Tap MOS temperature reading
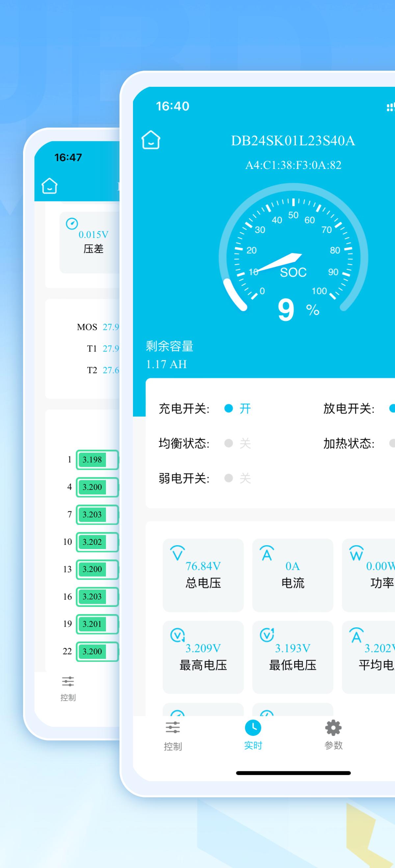This screenshot has height=868, width=395. pos(111,327)
